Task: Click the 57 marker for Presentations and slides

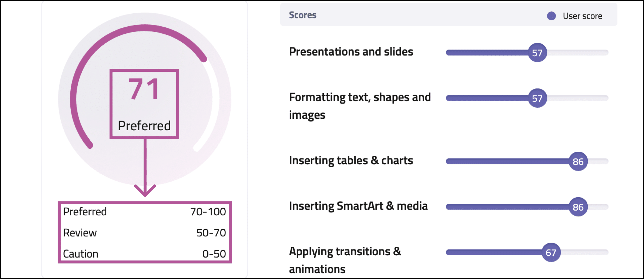Action: (537, 53)
